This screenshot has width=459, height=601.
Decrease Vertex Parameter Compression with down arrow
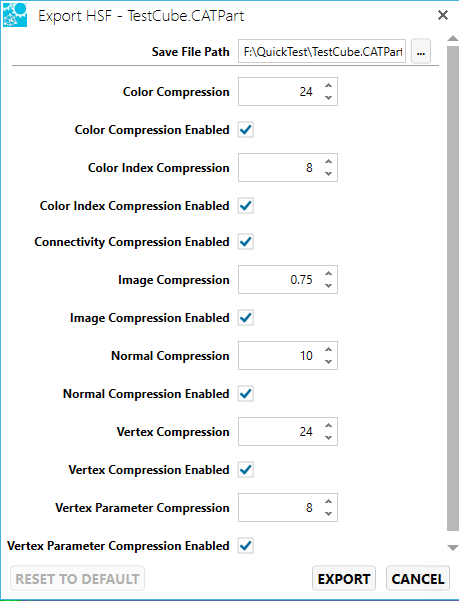[x=328, y=514]
